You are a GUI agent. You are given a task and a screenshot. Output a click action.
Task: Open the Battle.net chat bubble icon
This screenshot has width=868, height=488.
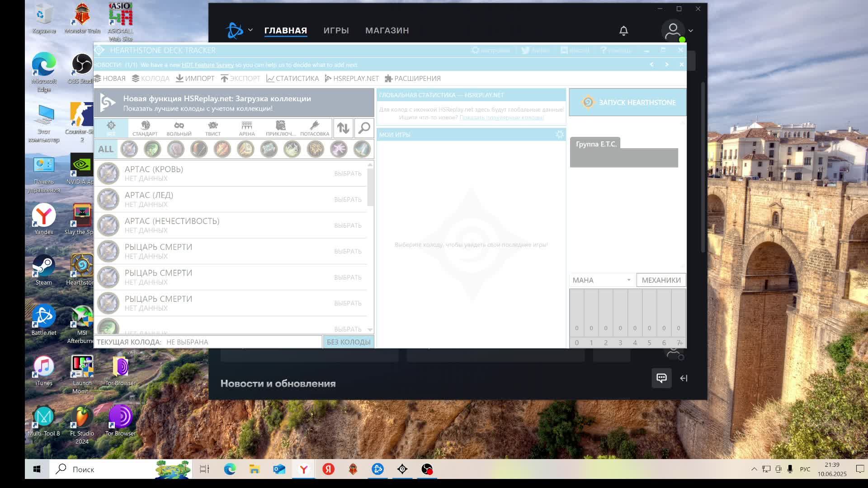coord(661,378)
